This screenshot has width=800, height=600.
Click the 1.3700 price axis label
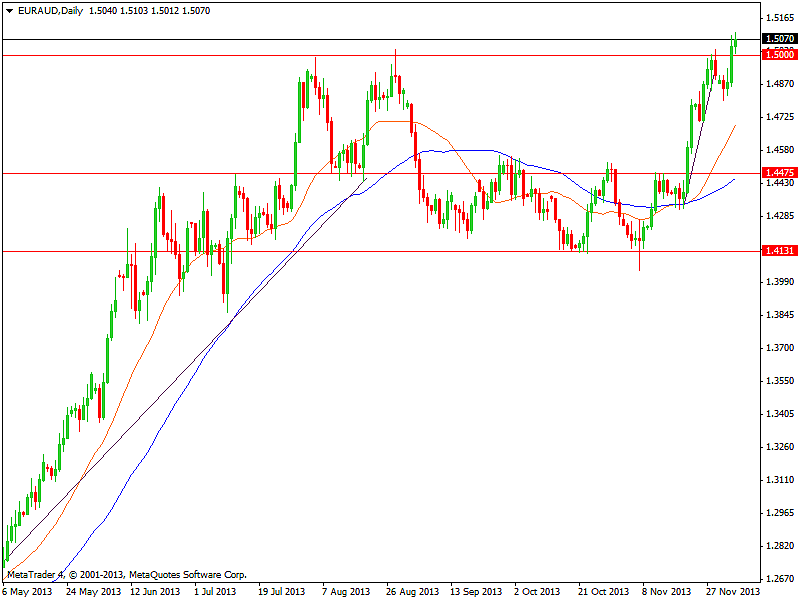[x=779, y=348]
